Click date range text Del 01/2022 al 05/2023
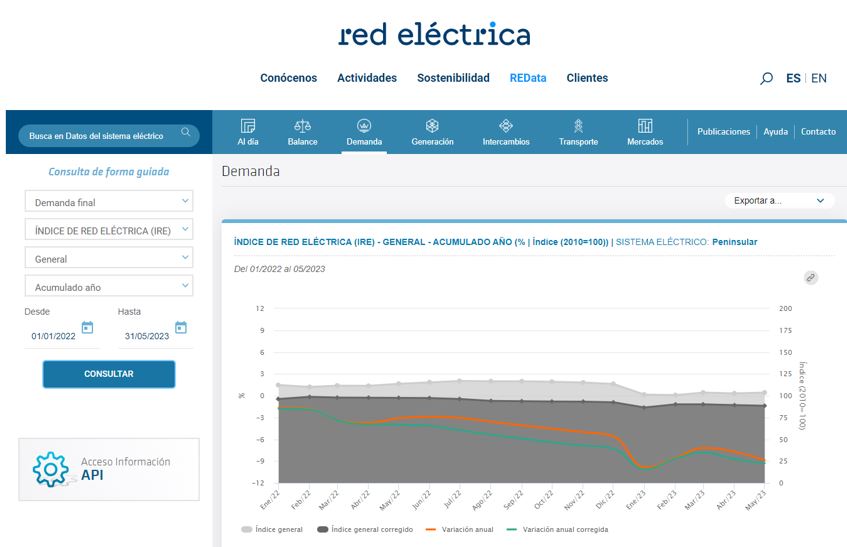Image resolution: width=847 pixels, height=547 pixels. point(279,269)
